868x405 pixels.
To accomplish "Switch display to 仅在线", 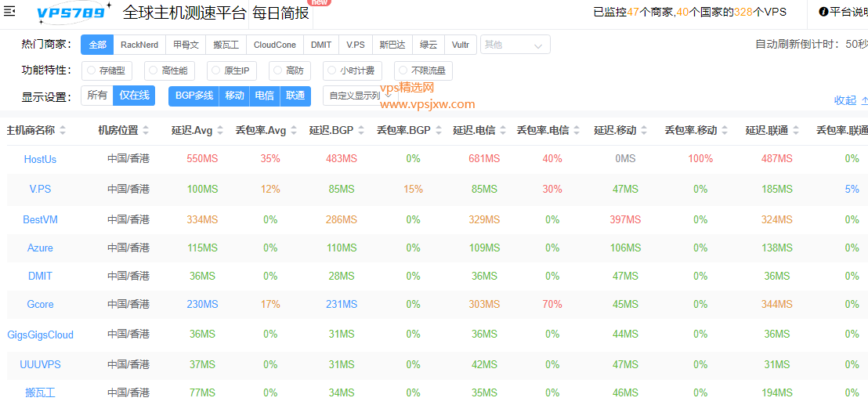I will coord(135,95).
